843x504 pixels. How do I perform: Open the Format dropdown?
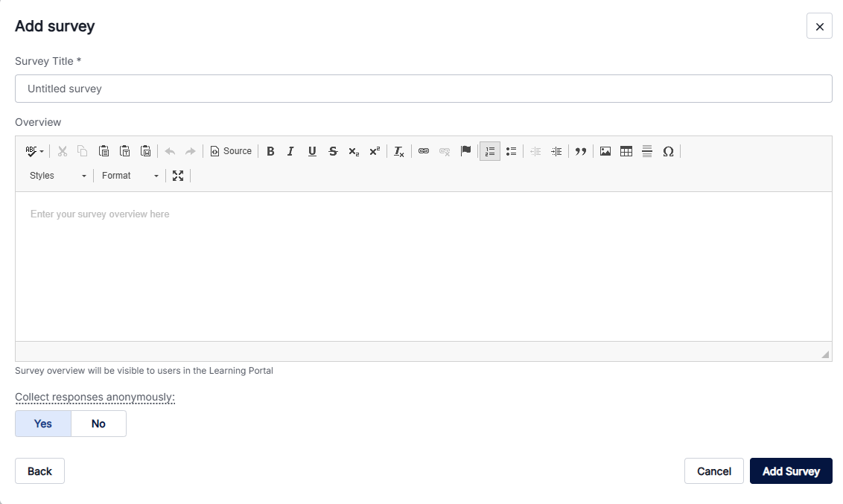[x=130, y=176]
